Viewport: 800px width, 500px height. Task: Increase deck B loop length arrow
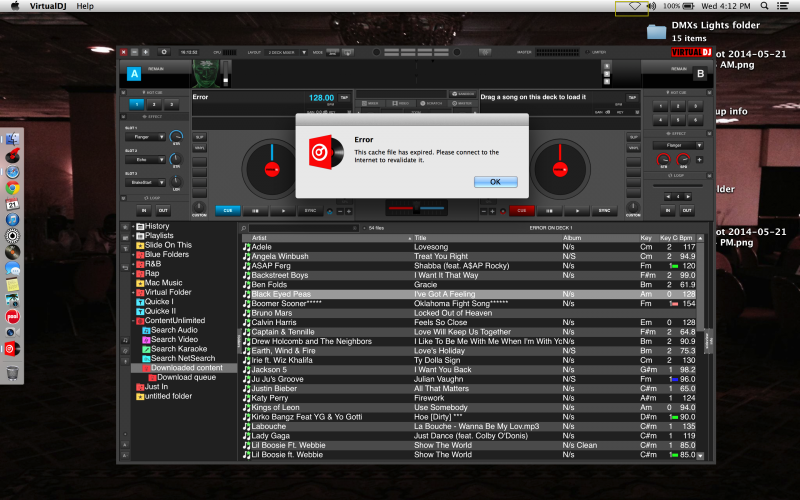point(688,196)
